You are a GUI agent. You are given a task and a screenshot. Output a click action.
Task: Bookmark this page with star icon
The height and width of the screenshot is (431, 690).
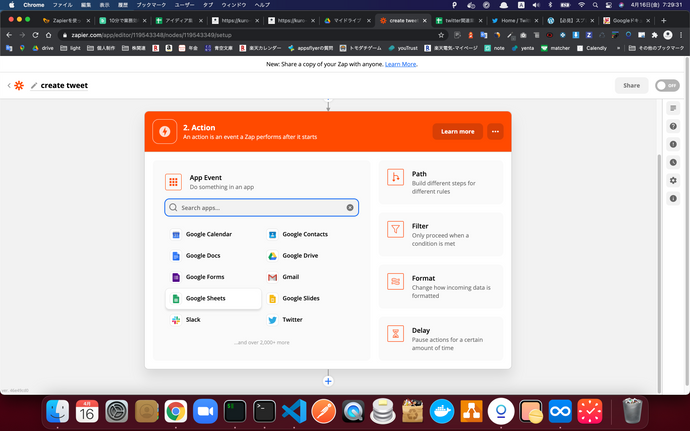(x=441, y=35)
